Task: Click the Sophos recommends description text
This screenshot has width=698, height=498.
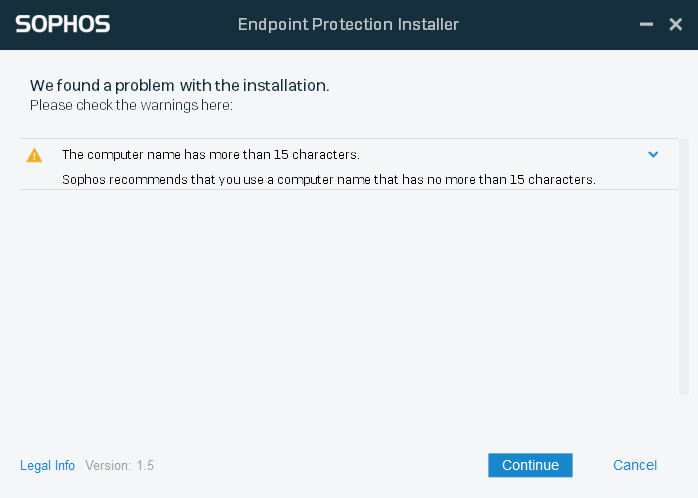Action: pyautogui.click(x=329, y=180)
